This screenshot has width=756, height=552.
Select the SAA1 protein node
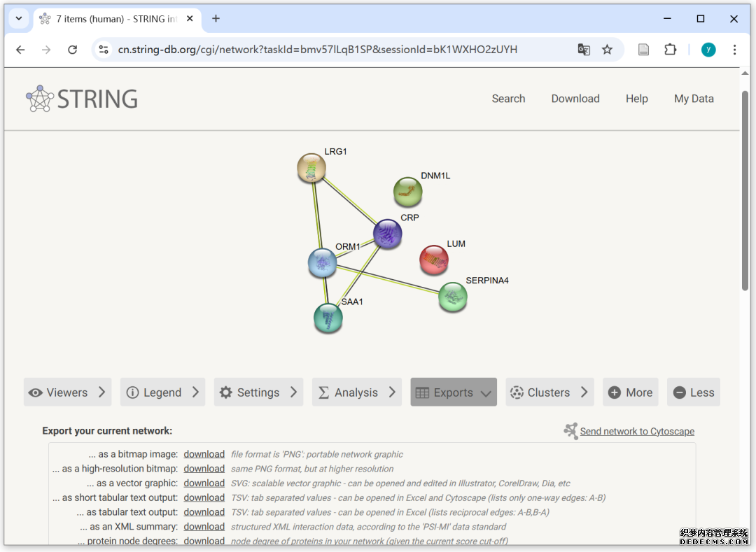pyautogui.click(x=328, y=318)
